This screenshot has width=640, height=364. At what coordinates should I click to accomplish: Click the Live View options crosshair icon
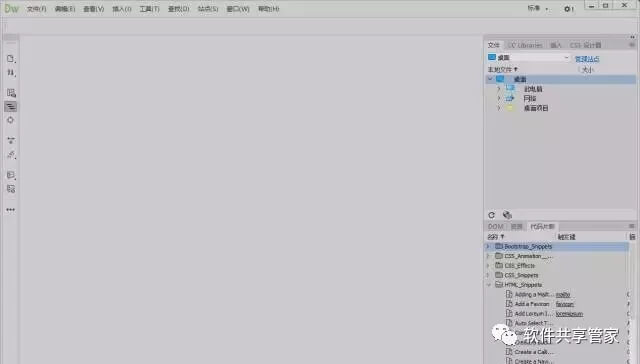11,120
